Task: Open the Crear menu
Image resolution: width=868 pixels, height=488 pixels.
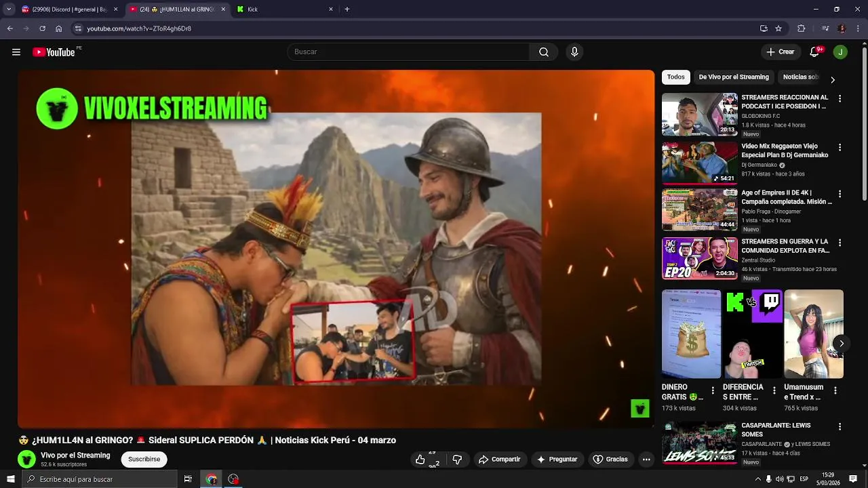Action: pyautogui.click(x=780, y=52)
